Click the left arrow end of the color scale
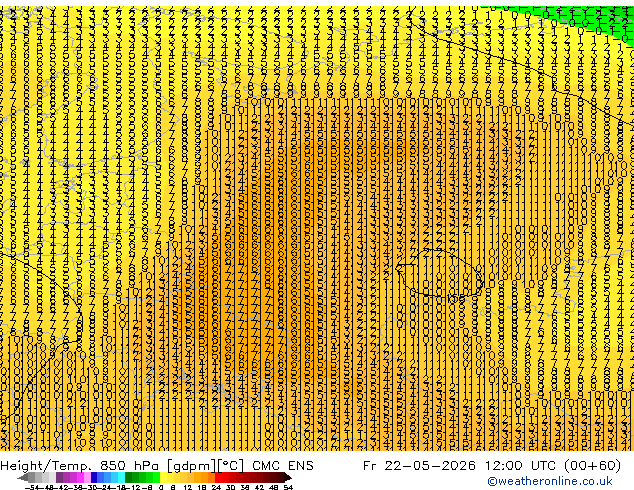This screenshot has width=634, height=490. [23, 477]
